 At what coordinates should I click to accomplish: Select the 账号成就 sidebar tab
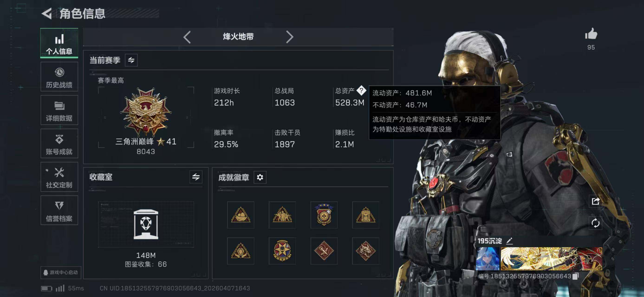pyautogui.click(x=59, y=144)
